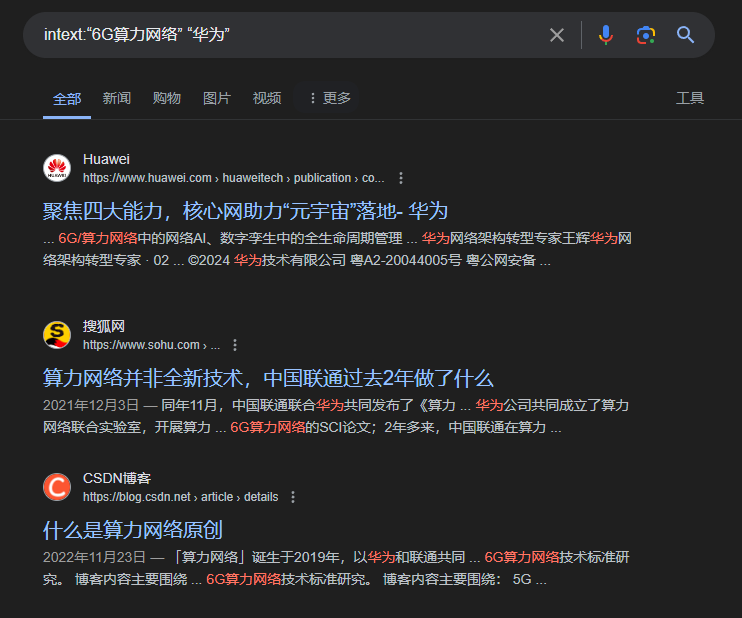Click the date 2021年12月3日 in snippet
This screenshot has width=742, height=618.
coord(91,405)
